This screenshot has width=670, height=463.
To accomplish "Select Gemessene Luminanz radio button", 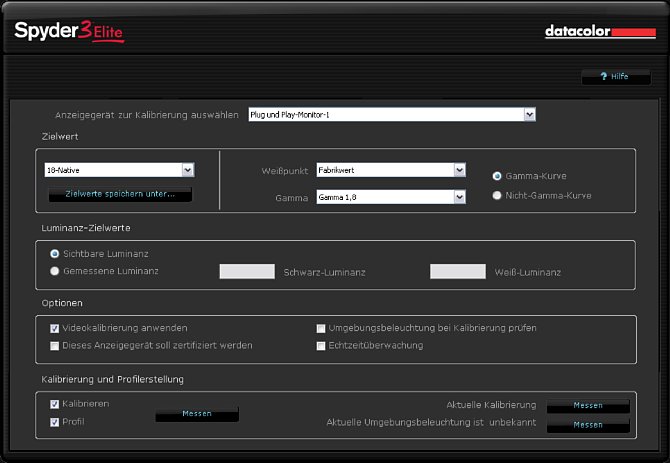I will tap(55, 270).
